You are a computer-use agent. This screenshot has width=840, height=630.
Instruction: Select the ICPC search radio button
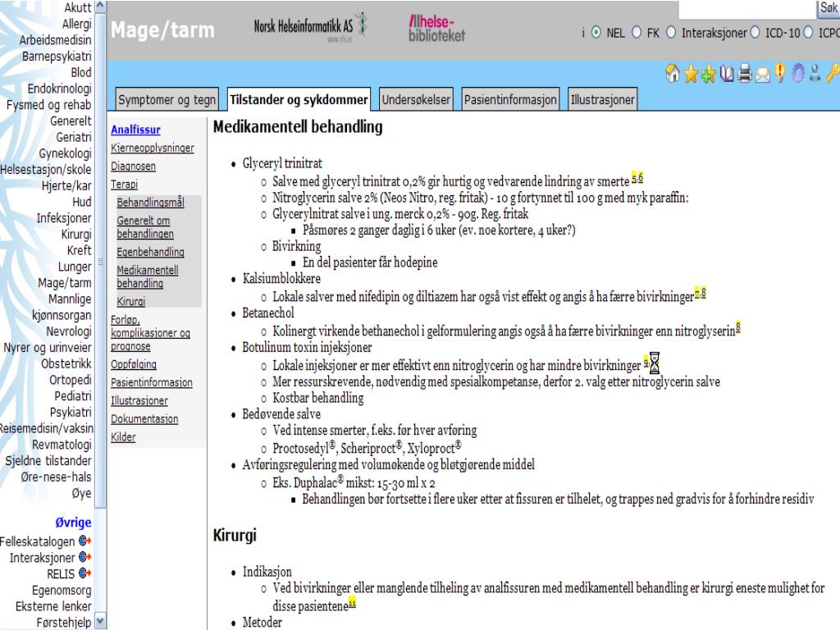click(808, 33)
